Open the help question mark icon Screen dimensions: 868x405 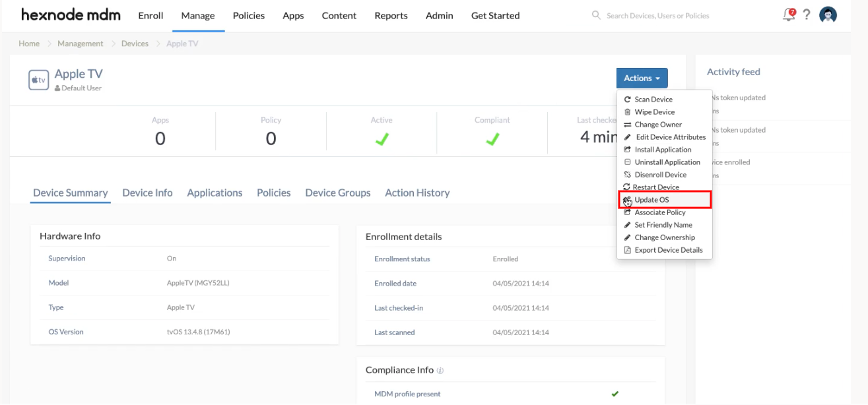click(x=807, y=15)
